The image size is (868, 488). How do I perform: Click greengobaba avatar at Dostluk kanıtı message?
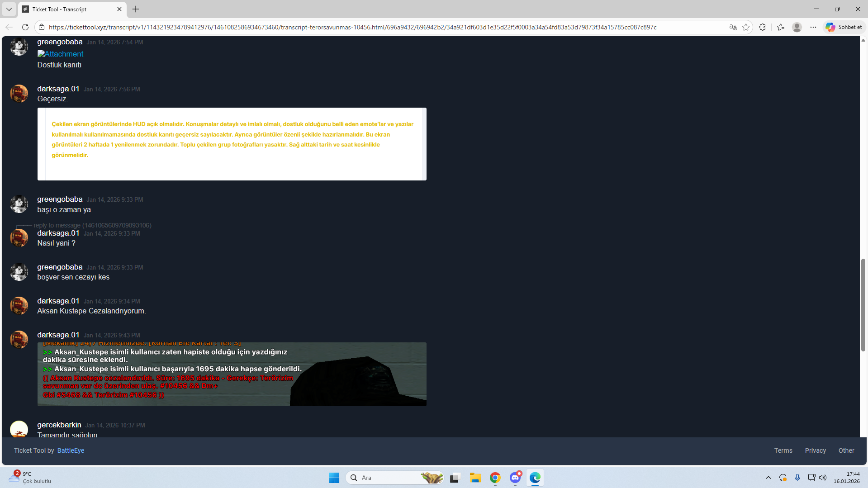tap(19, 47)
